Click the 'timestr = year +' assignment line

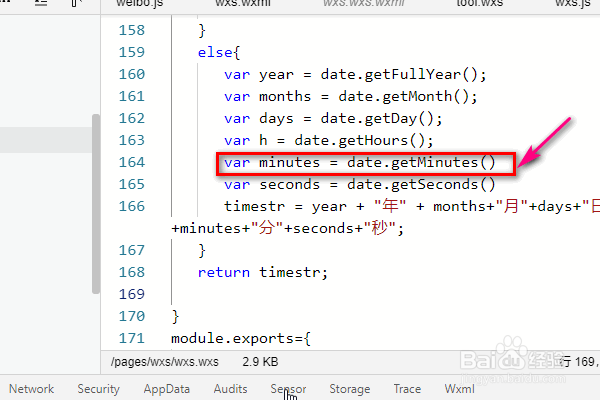click(x=412, y=207)
